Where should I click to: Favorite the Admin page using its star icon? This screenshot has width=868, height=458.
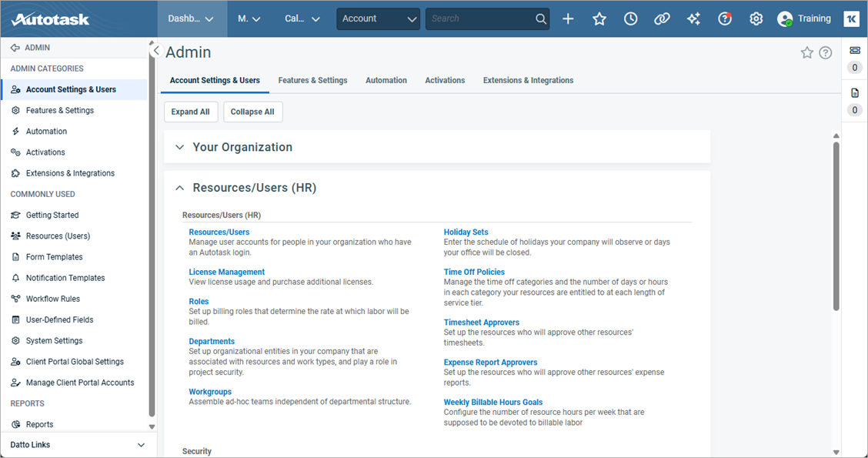pyautogui.click(x=806, y=52)
